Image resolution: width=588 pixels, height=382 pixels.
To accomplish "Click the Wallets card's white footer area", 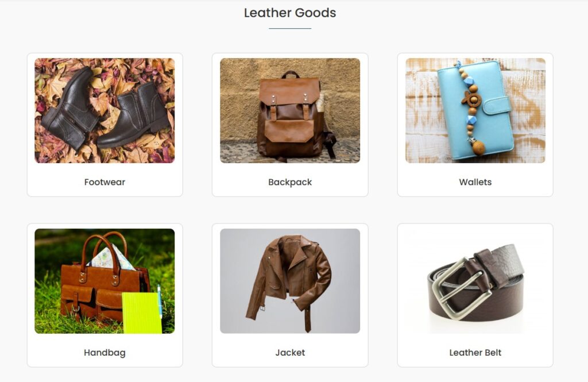I will click(x=475, y=180).
